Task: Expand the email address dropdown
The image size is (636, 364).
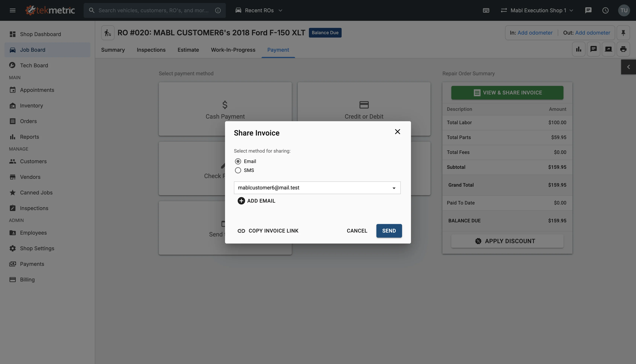Action: 394,188
